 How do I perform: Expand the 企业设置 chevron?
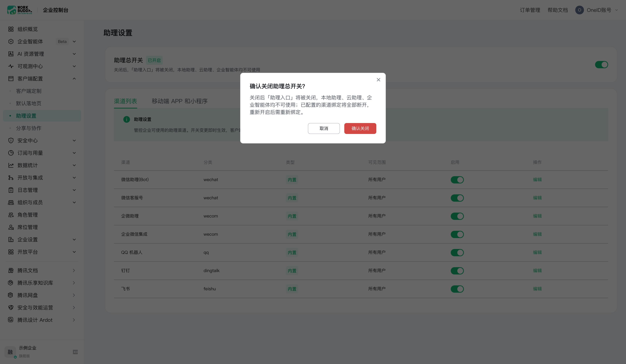(x=74, y=240)
